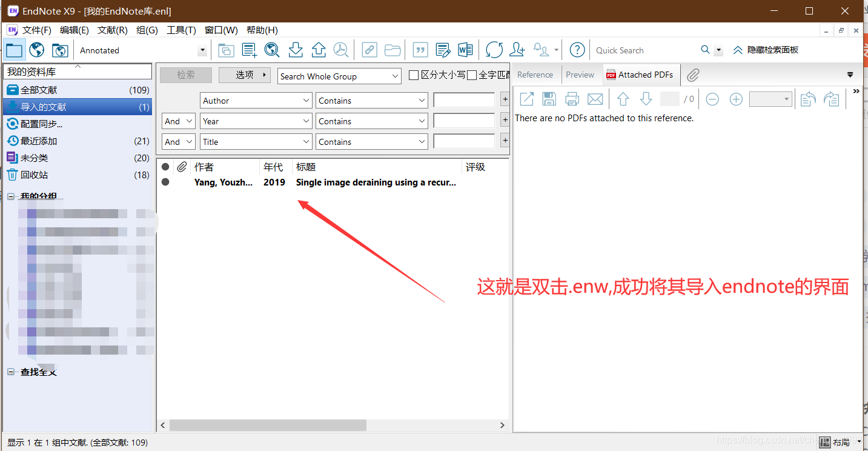Viewport: 868px width, 451px height.
Task: Open the And operator dropdown in the Year row
Action: [179, 121]
